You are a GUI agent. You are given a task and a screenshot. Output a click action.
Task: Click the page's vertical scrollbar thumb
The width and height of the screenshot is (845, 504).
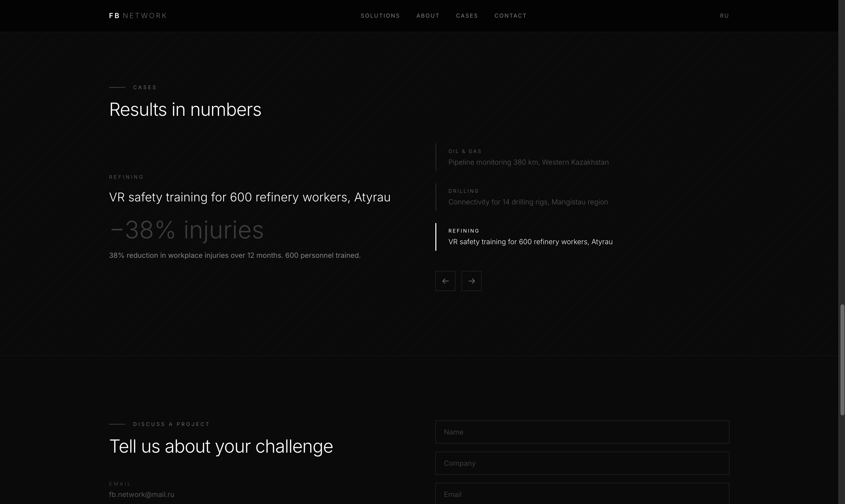[842, 360]
